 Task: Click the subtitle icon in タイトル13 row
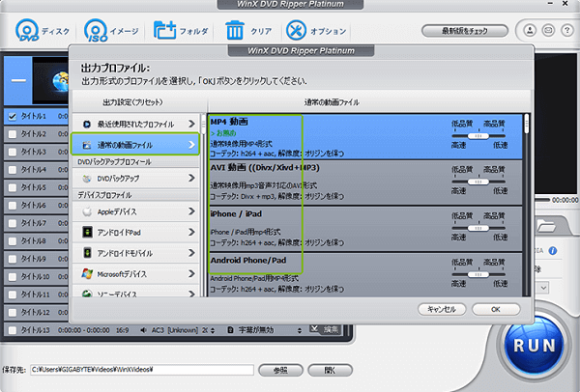coord(230,330)
